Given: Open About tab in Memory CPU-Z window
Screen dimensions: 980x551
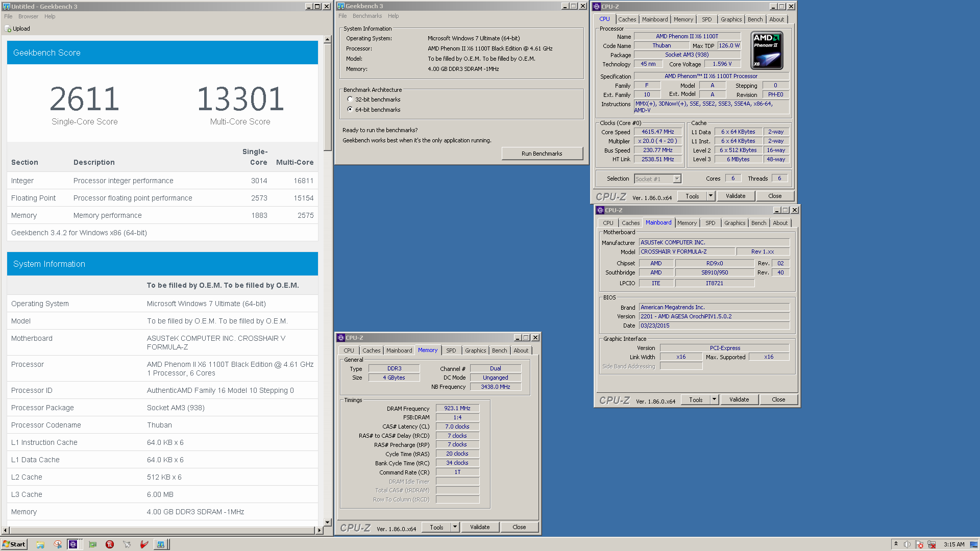Looking at the screenshot, I should (521, 350).
